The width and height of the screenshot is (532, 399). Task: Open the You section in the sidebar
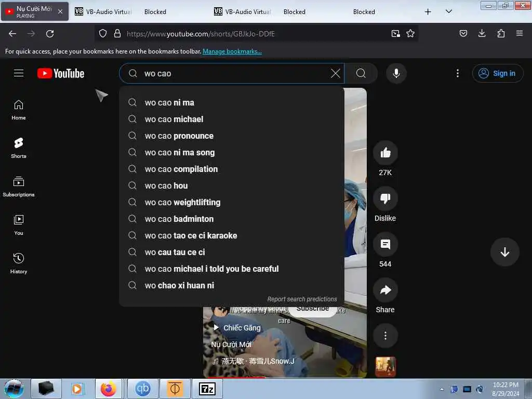tap(19, 225)
